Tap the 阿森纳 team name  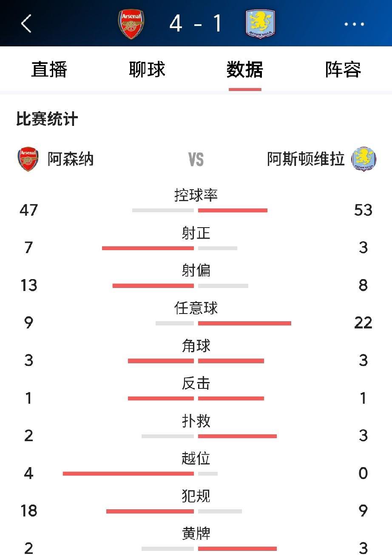71,159
